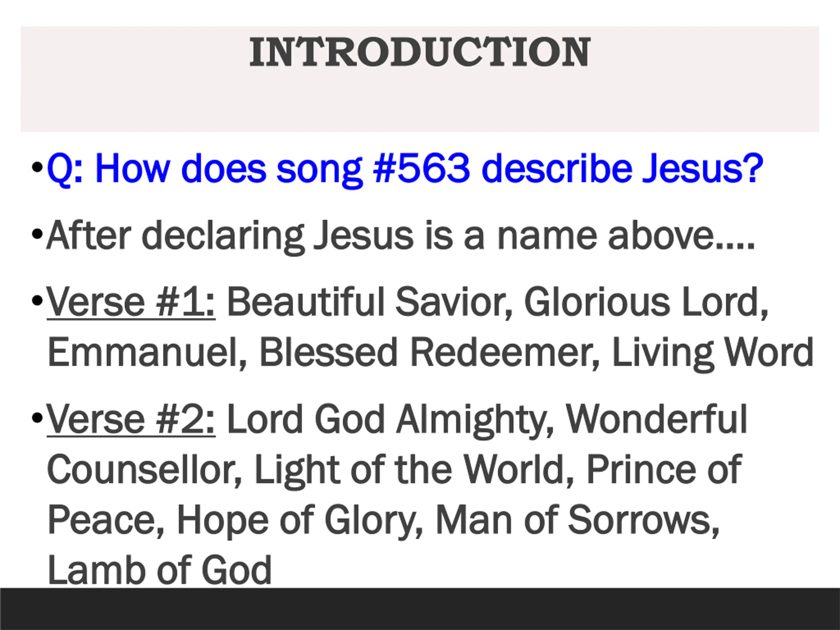Click the INTRODUCTION slide title
The image size is (840, 630).
click(420, 52)
